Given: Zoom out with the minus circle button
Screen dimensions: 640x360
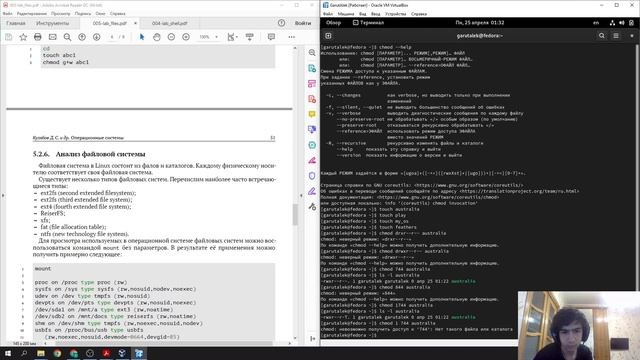Looking at the screenshot, I should coord(171,37).
